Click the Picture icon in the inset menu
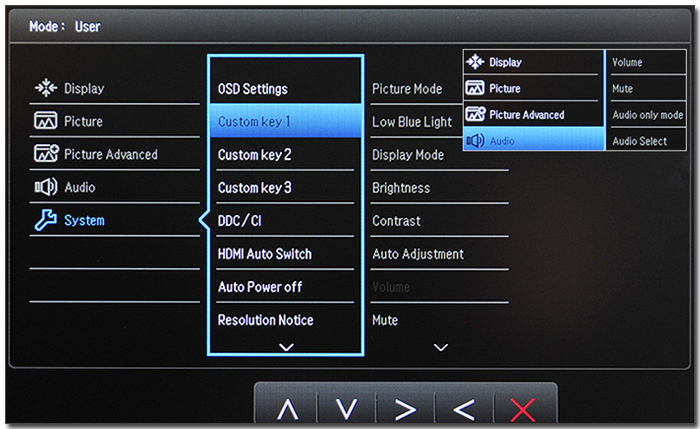 [x=475, y=88]
